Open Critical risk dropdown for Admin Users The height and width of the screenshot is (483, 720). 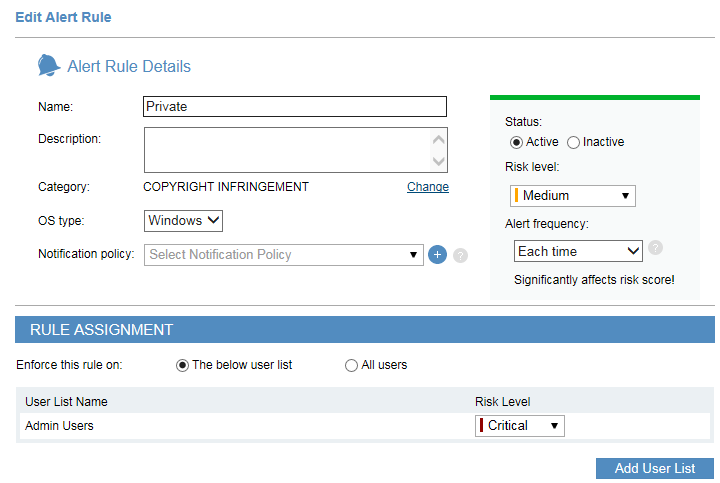pos(520,426)
